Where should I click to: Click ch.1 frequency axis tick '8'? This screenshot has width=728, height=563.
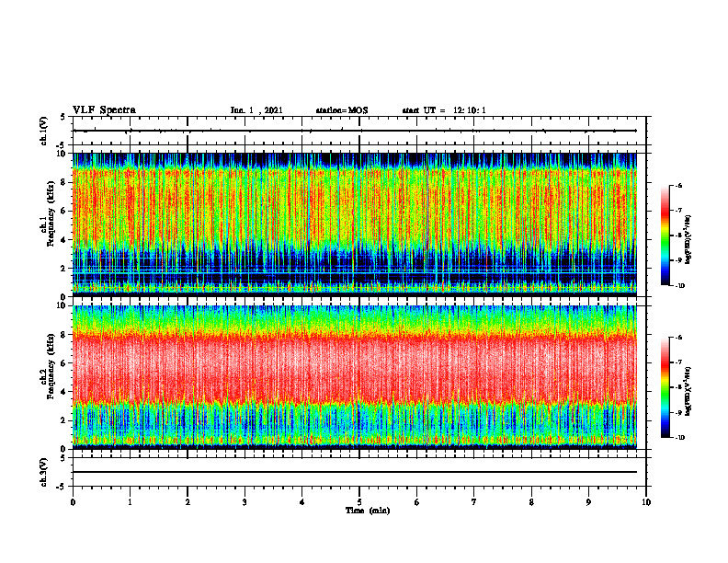coord(64,182)
